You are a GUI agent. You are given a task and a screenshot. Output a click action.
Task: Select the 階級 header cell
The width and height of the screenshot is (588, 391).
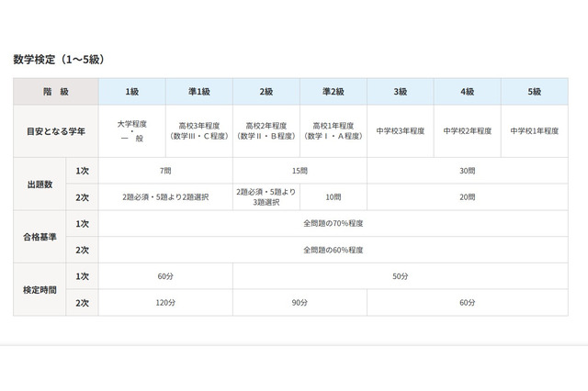click(55, 92)
